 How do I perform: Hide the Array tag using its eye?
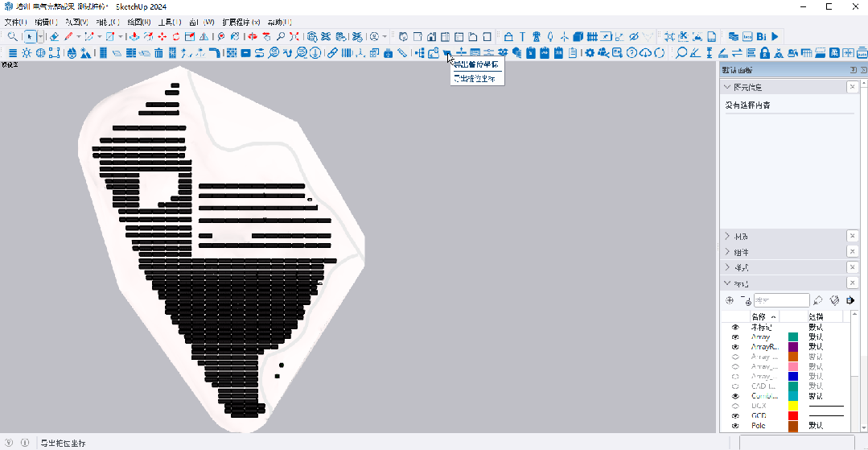tap(734, 337)
